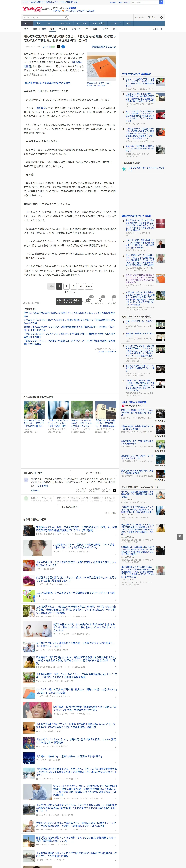
Task: Click the ウェブ検索 input field
Action: (145, 2)
